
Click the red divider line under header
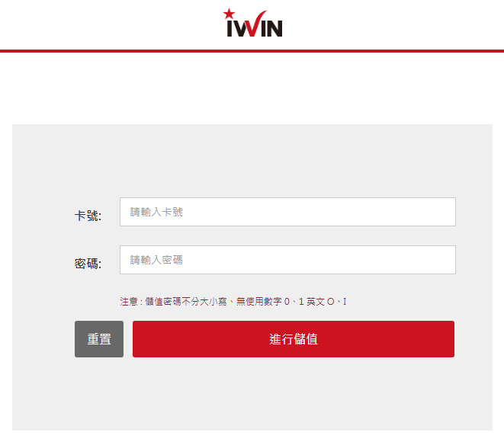pyautogui.click(x=252, y=51)
